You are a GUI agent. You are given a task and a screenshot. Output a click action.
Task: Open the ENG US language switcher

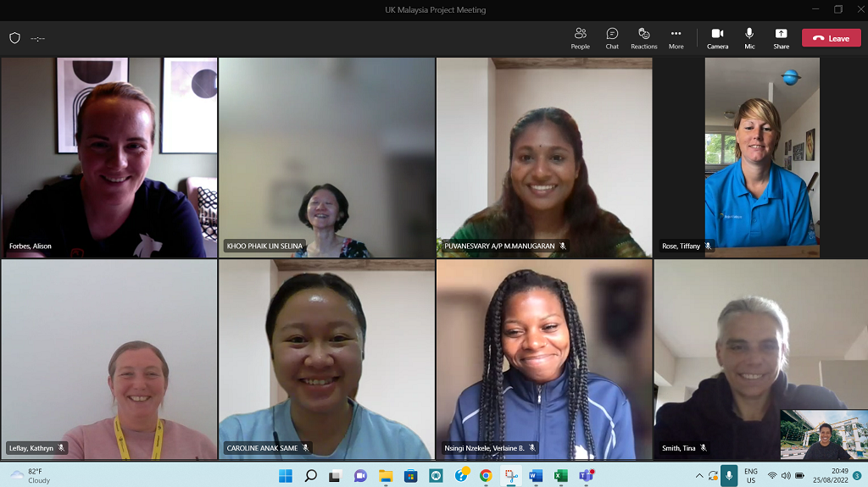(751, 476)
